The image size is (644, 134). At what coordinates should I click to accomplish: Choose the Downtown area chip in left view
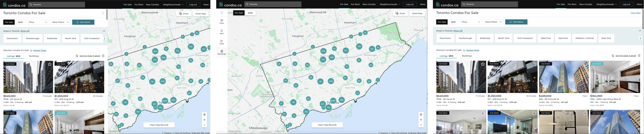pyautogui.click(x=12, y=39)
